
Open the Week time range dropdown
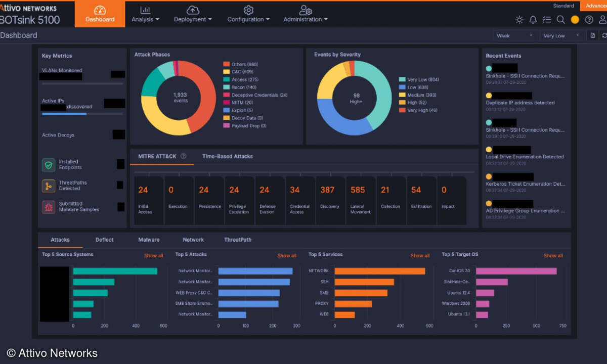(515, 36)
